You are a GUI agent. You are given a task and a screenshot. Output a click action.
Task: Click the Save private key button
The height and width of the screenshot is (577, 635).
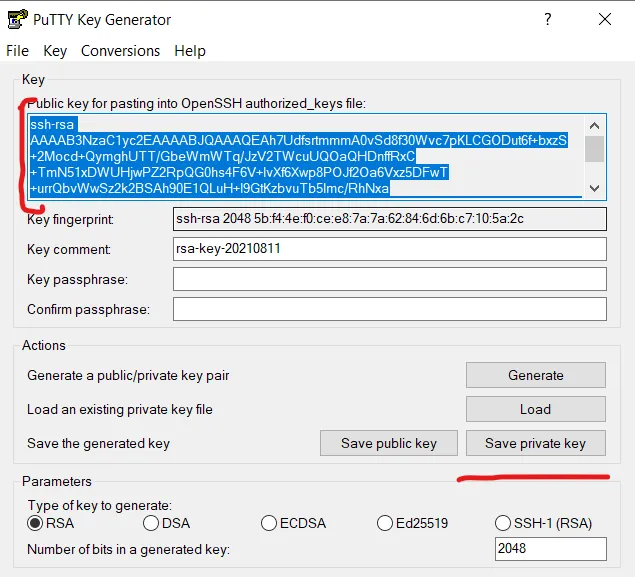[536, 443]
